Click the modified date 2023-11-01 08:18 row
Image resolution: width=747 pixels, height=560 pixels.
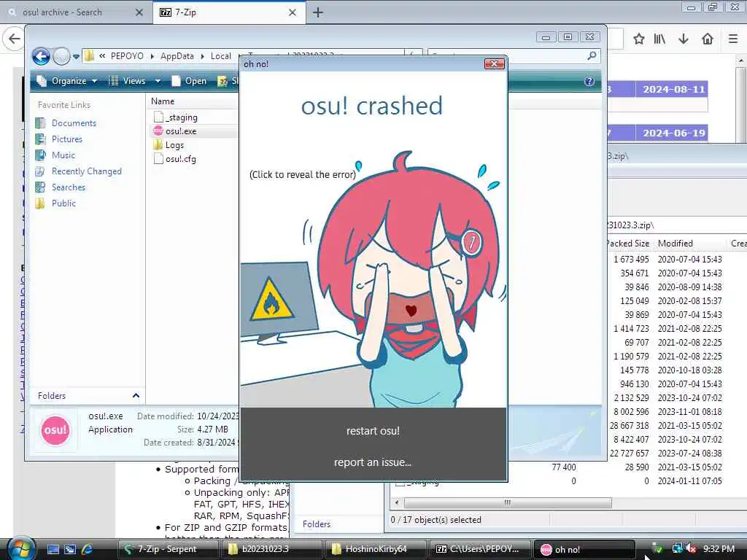[x=689, y=411]
